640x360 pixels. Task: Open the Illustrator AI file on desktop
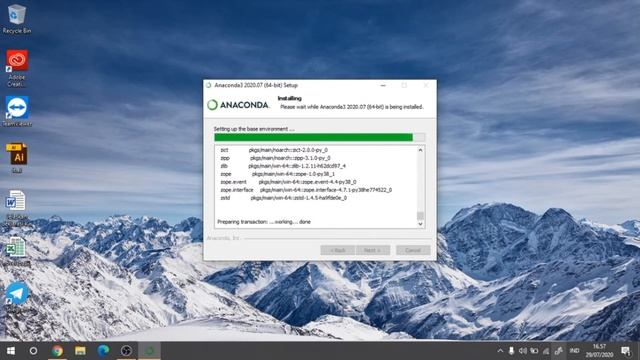click(17, 158)
